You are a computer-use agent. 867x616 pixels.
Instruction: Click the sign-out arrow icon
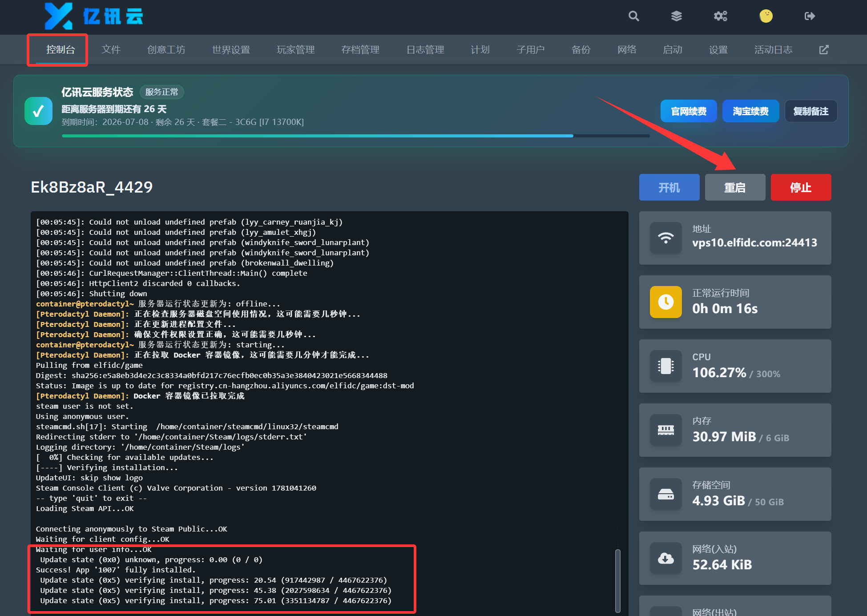point(810,16)
